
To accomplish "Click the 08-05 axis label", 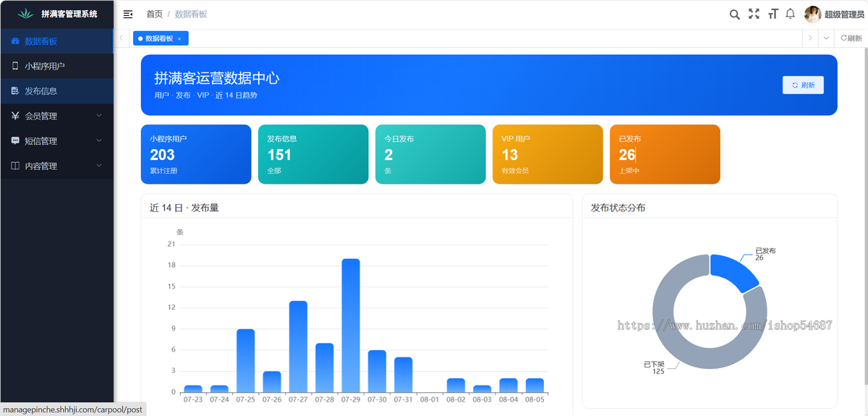I will coord(535,399).
